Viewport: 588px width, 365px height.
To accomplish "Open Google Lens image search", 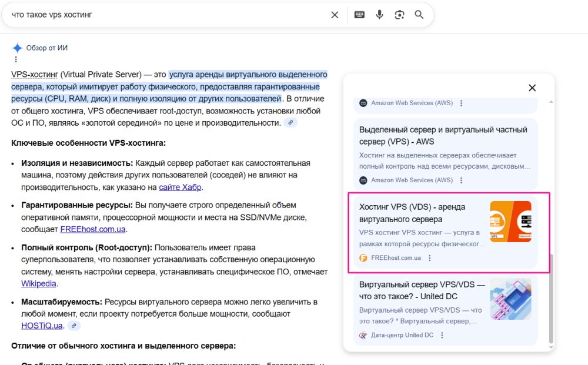I will pyautogui.click(x=399, y=15).
